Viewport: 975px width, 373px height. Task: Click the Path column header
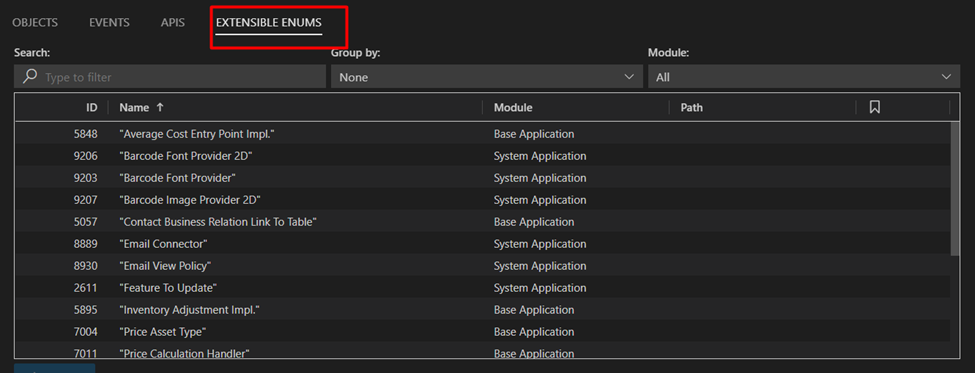[691, 108]
